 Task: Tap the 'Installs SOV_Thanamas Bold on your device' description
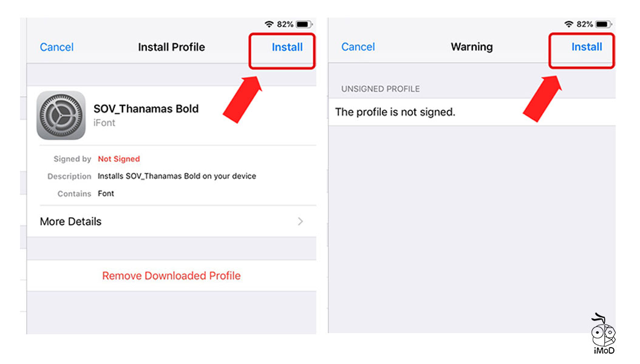point(177,176)
